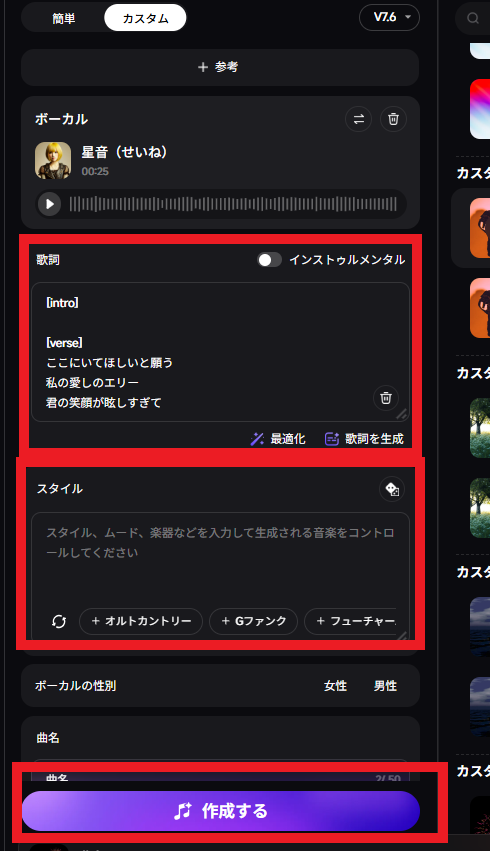The width and height of the screenshot is (490, 851).
Task: Click the search icon at top right
Action: click(473, 18)
